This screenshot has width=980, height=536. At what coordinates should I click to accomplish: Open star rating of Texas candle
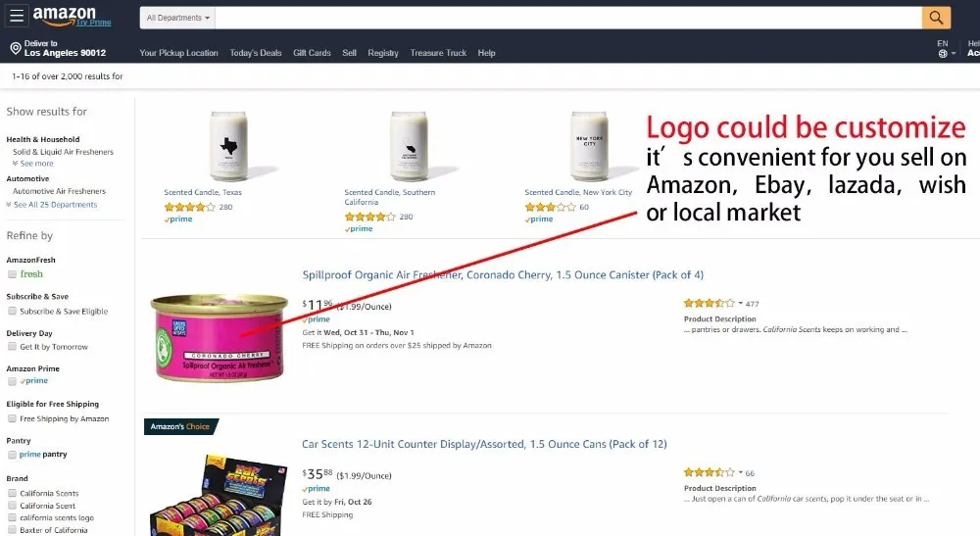pos(189,207)
